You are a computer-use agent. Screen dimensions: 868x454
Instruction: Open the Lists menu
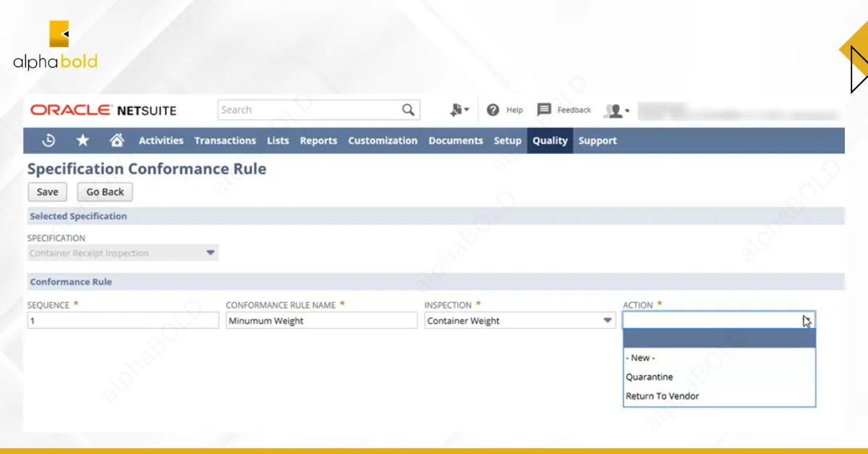click(x=278, y=141)
